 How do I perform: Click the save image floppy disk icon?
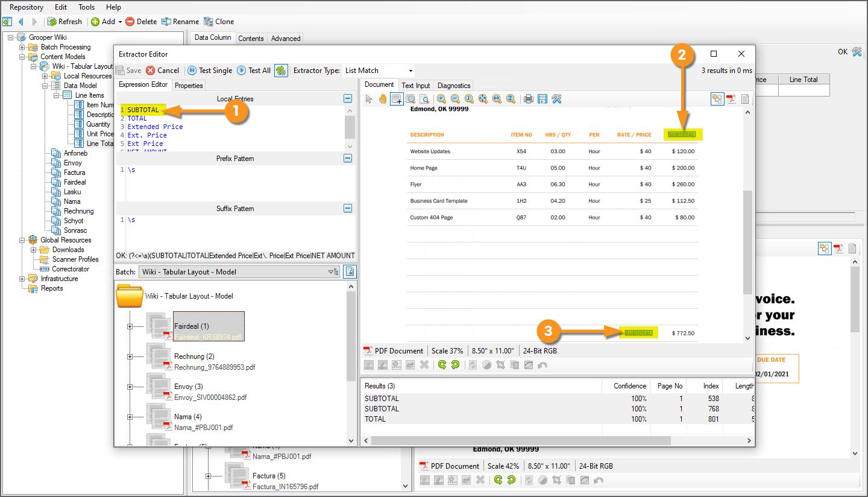point(542,99)
